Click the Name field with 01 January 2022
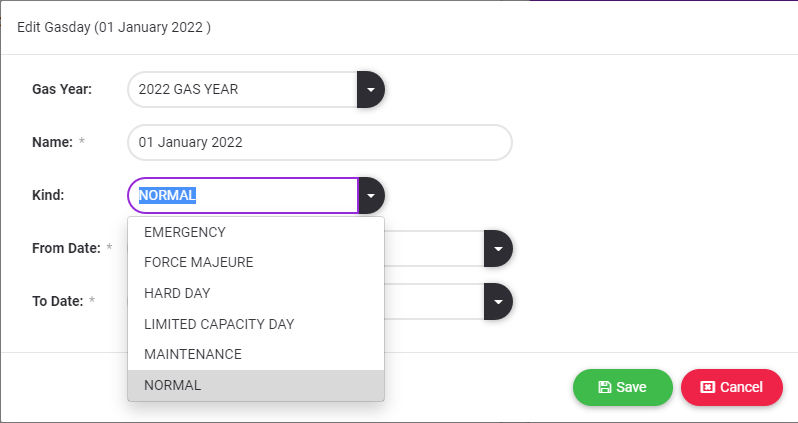The height and width of the screenshot is (423, 798). (x=319, y=142)
